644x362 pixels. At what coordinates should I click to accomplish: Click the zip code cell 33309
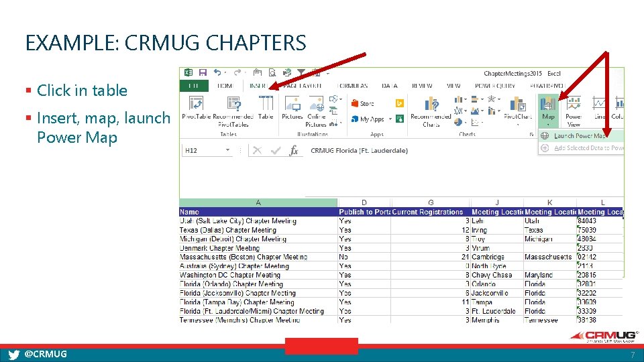point(600,312)
